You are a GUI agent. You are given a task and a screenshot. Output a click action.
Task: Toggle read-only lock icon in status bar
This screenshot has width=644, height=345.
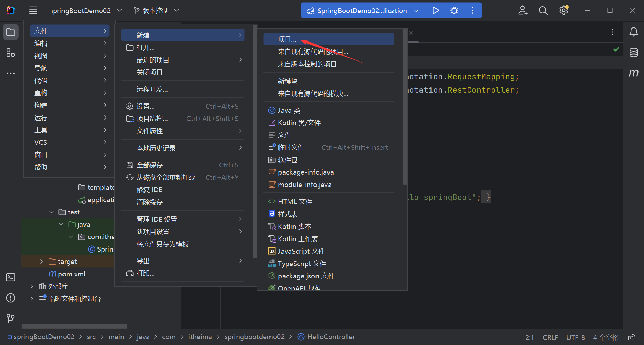coord(631,337)
